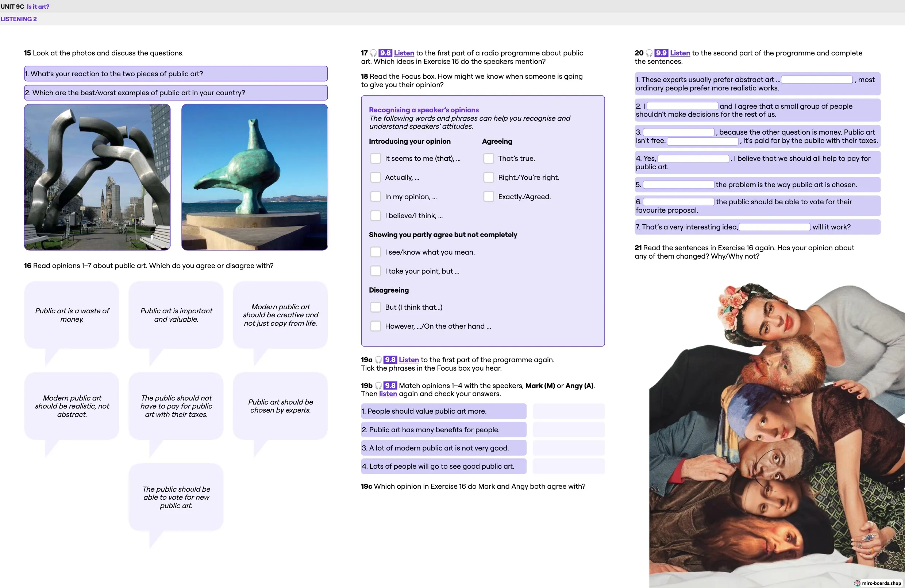Viewport: 905px width, 588px height.
Task: Tick the 'I take your point, but' checkbox
Action: [x=375, y=271]
